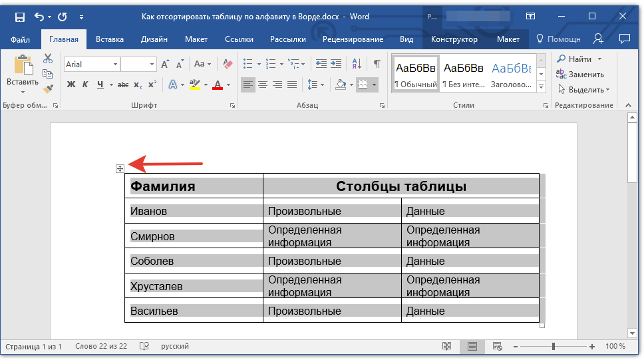Clear all formatting with eraser icon
The image size is (644, 360).
tap(228, 64)
